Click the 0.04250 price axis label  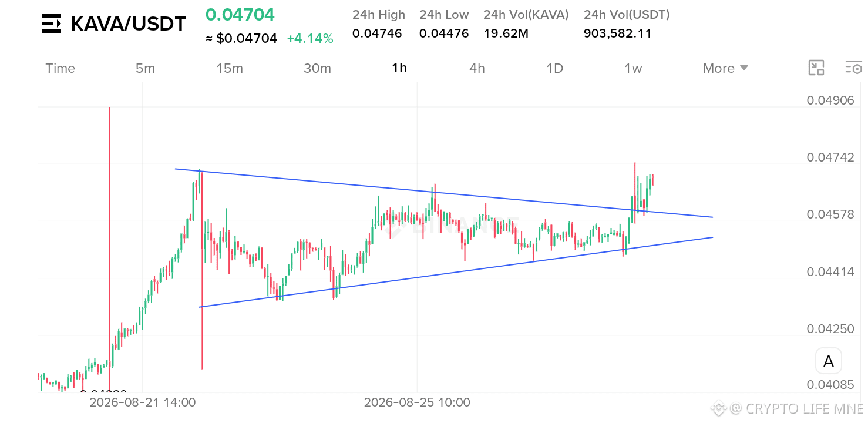click(x=830, y=328)
